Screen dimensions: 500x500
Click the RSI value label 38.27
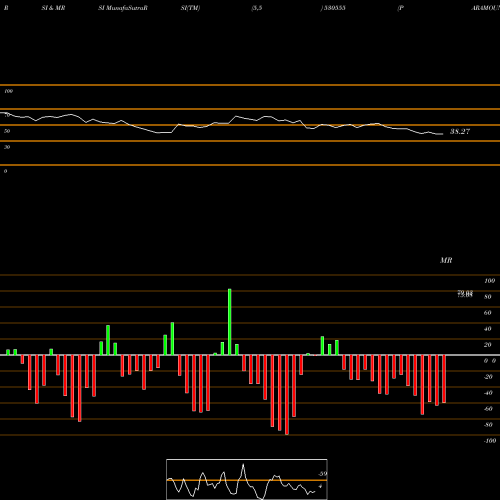[460, 131]
